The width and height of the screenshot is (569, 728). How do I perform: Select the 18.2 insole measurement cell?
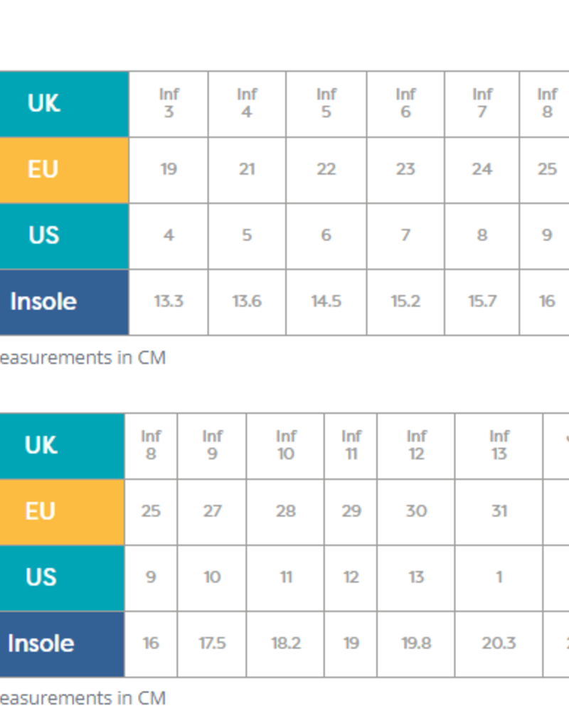coord(285,643)
